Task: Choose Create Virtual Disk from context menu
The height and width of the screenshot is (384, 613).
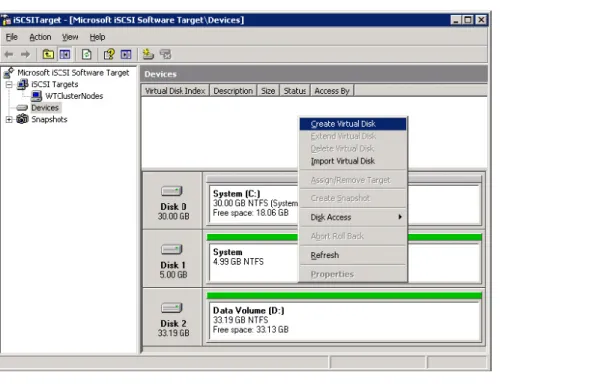Action: (353, 124)
